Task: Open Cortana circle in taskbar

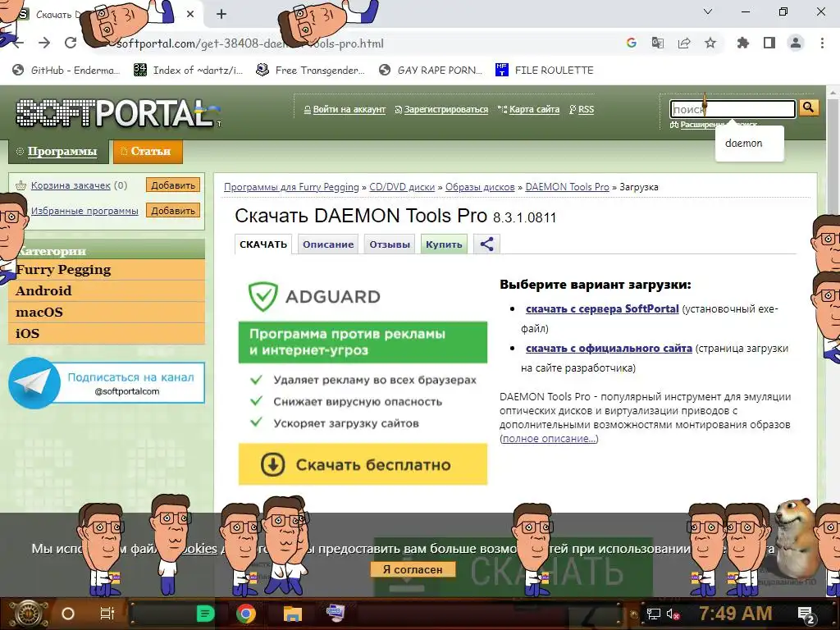Action: [x=68, y=614]
